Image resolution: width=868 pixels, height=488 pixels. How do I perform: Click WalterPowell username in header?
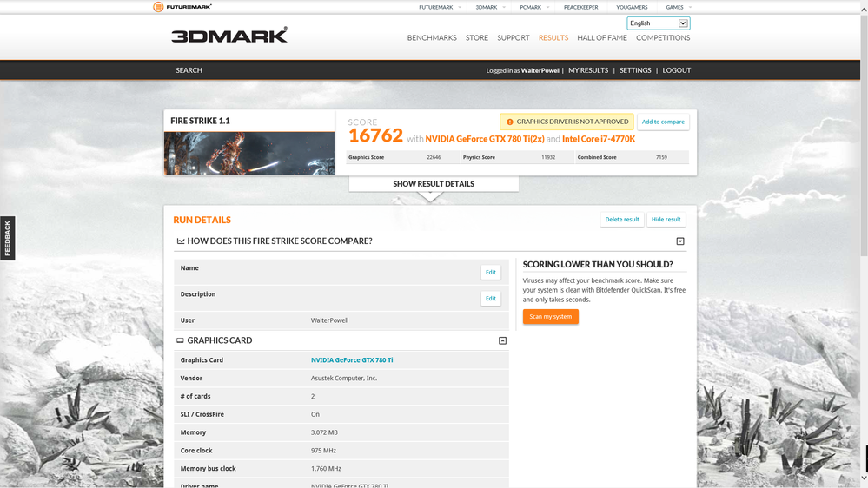540,70
